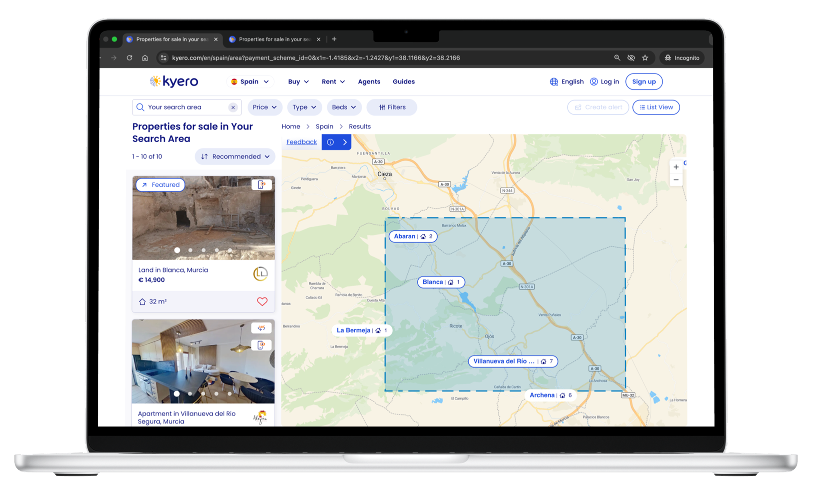Expand the Beds dropdown

pyautogui.click(x=344, y=107)
